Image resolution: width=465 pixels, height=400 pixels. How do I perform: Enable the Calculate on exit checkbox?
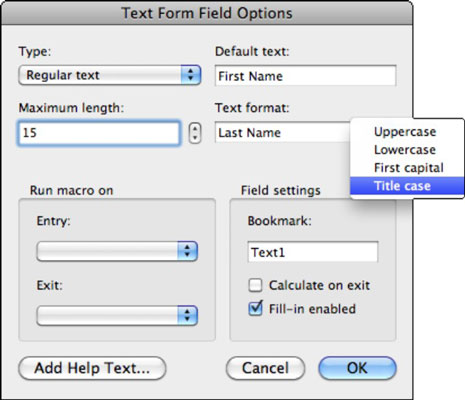tap(255, 285)
